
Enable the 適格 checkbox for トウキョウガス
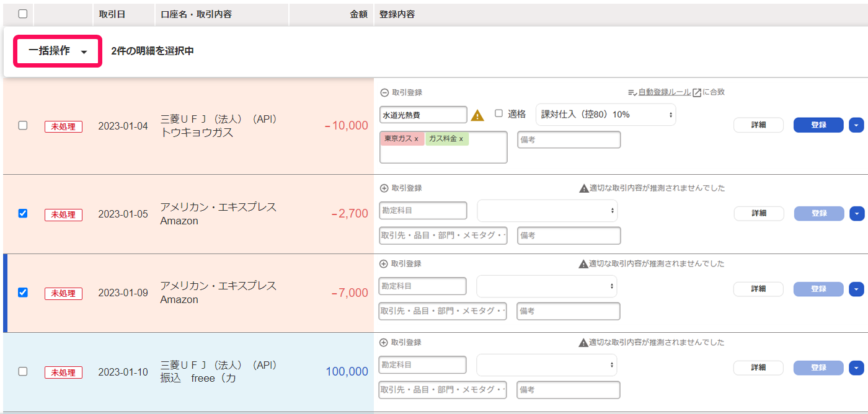click(498, 113)
